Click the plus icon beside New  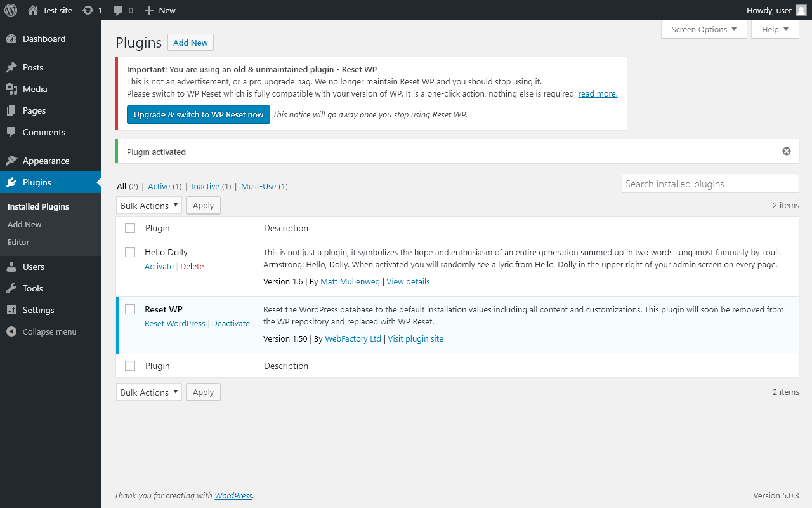tap(149, 10)
